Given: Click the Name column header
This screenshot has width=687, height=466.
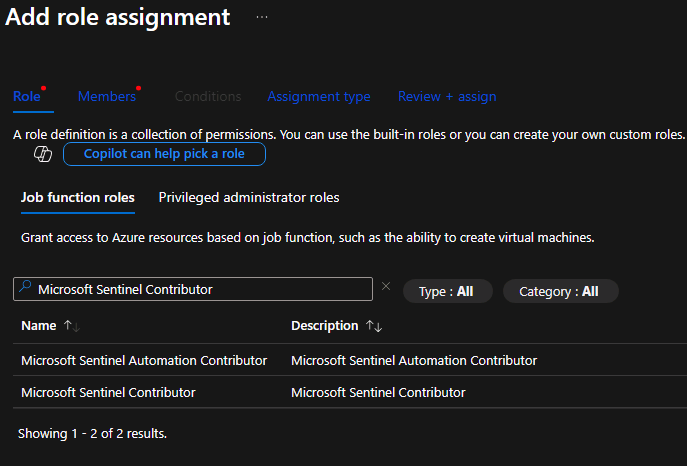Looking at the screenshot, I should 39,326.
